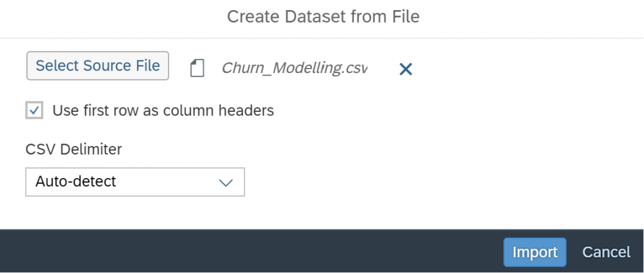Click the Select Source File text label
This screenshot has height=273, width=644.
97,65
